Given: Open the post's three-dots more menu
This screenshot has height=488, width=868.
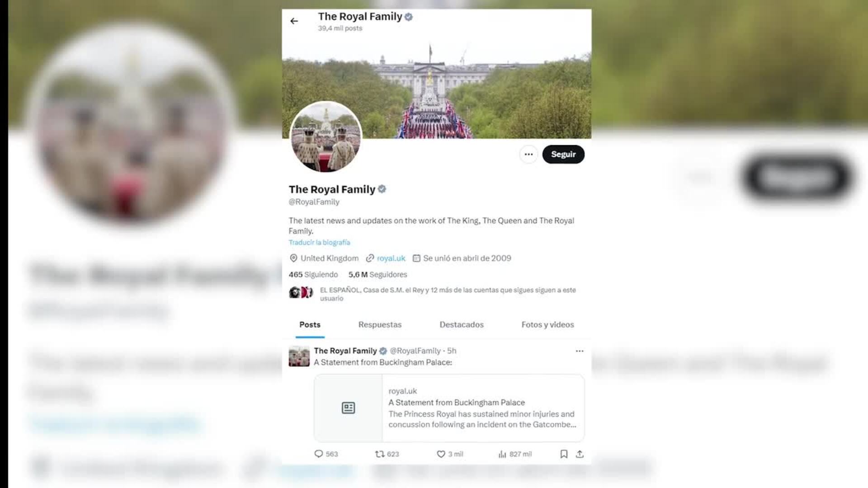Looking at the screenshot, I should [x=579, y=351].
